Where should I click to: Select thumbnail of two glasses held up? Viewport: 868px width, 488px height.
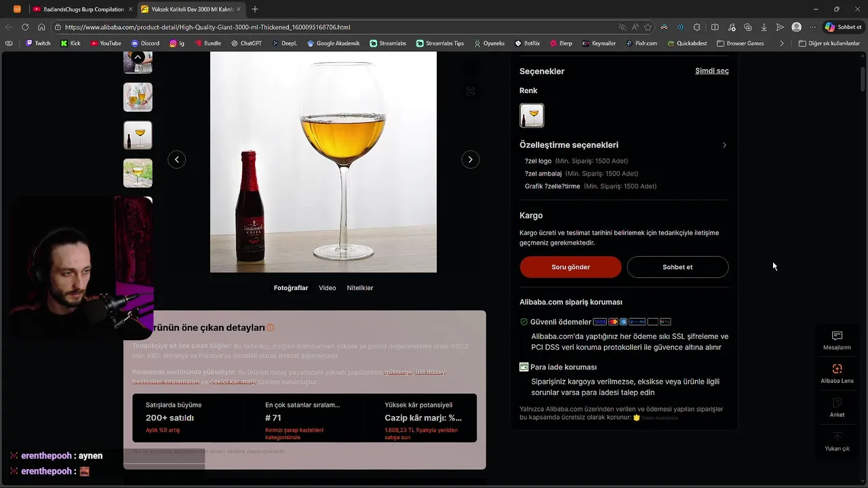click(138, 97)
